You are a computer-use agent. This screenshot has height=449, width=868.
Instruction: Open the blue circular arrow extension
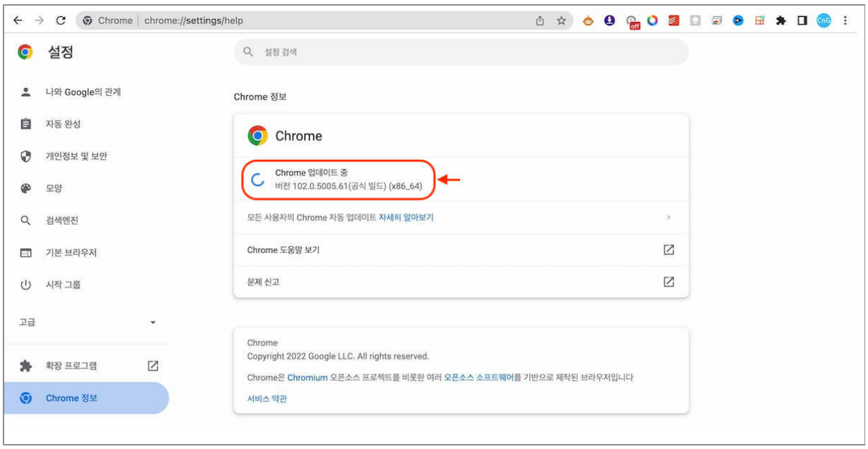click(738, 20)
